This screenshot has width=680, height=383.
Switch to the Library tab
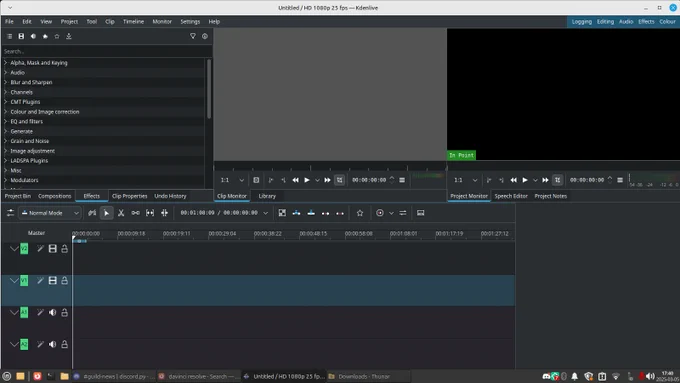coord(267,196)
